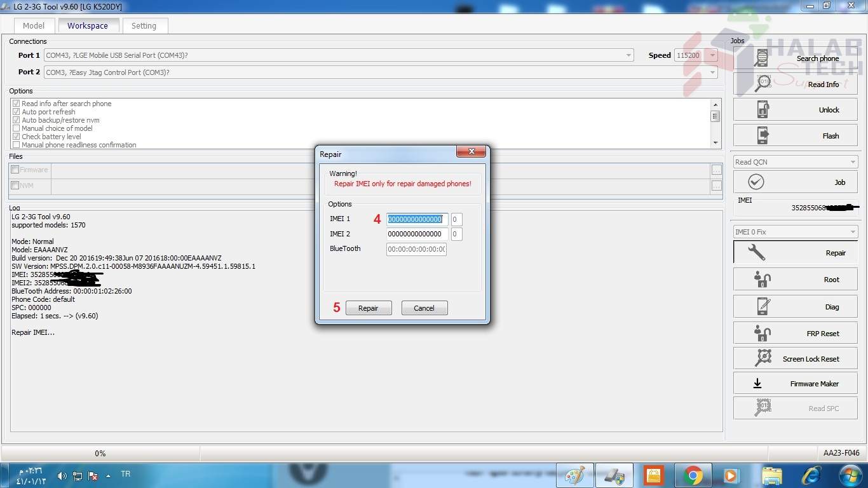Click the Unlock phone padlock icon
868x488 pixels.
(x=763, y=109)
